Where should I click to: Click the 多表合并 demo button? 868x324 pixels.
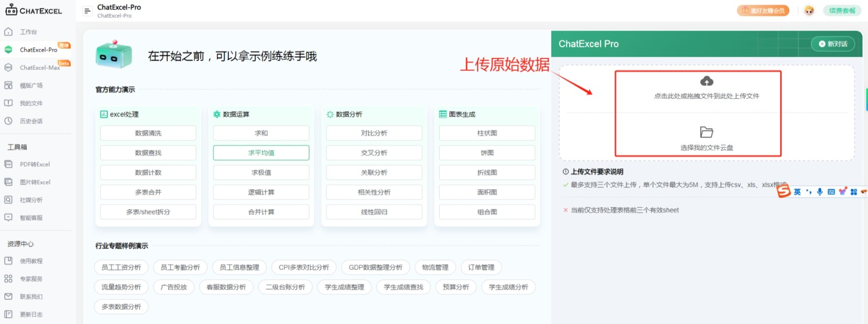tap(148, 192)
